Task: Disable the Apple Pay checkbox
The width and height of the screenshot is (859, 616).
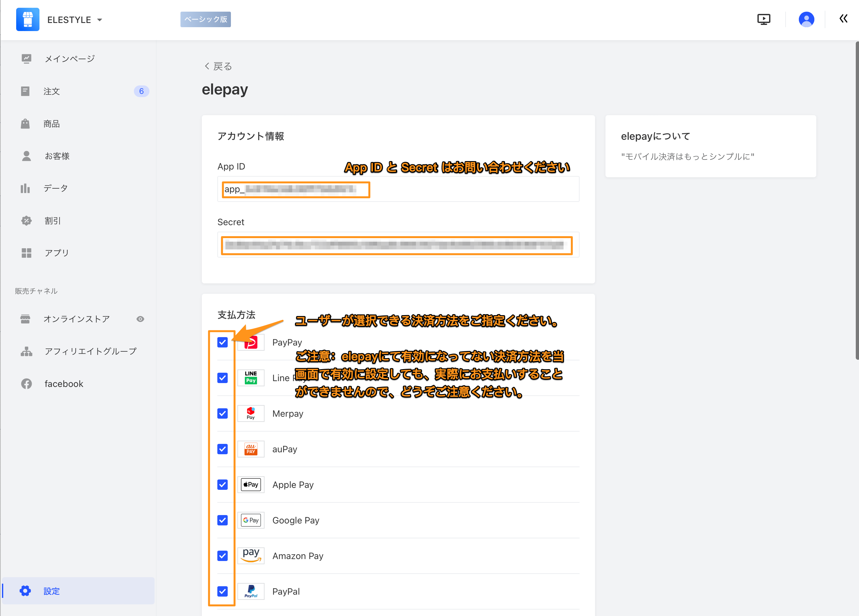Action: point(222,485)
